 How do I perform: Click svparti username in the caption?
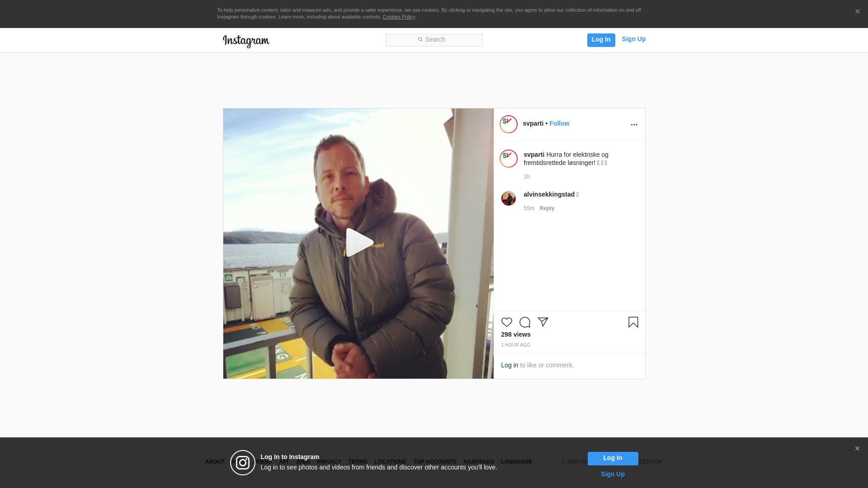[x=534, y=155]
